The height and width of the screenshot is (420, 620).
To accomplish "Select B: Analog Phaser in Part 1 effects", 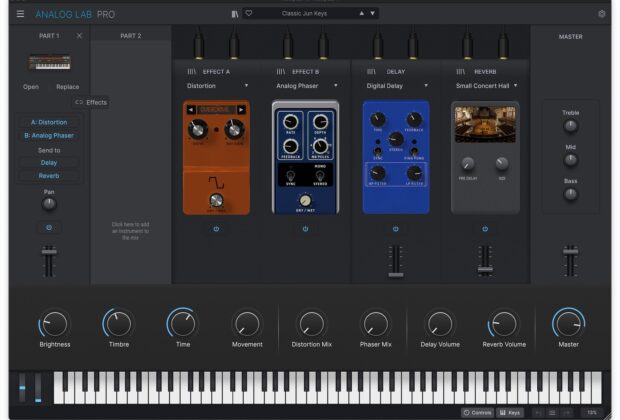I will [49, 135].
